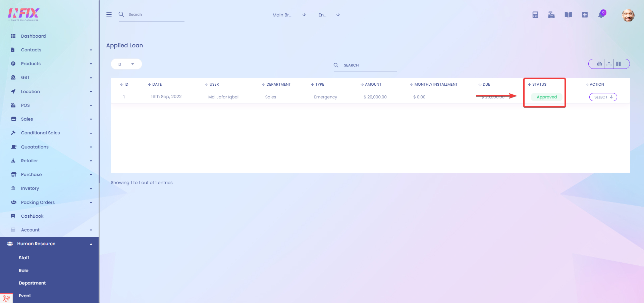Sort table by TYPE column
The width and height of the screenshot is (644, 303).
(317, 84)
